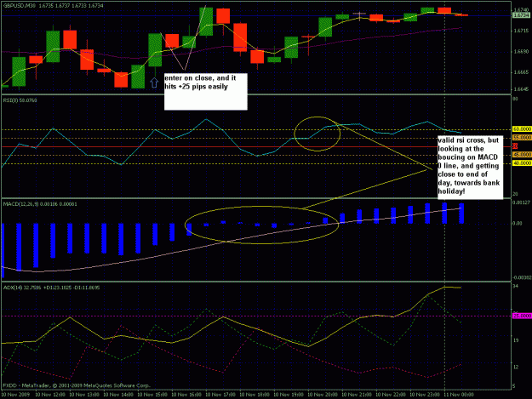The height and width of the screenshot is (399, 532).
Task: Click the 5 value on the ADX scale
Action: [515, 386]
